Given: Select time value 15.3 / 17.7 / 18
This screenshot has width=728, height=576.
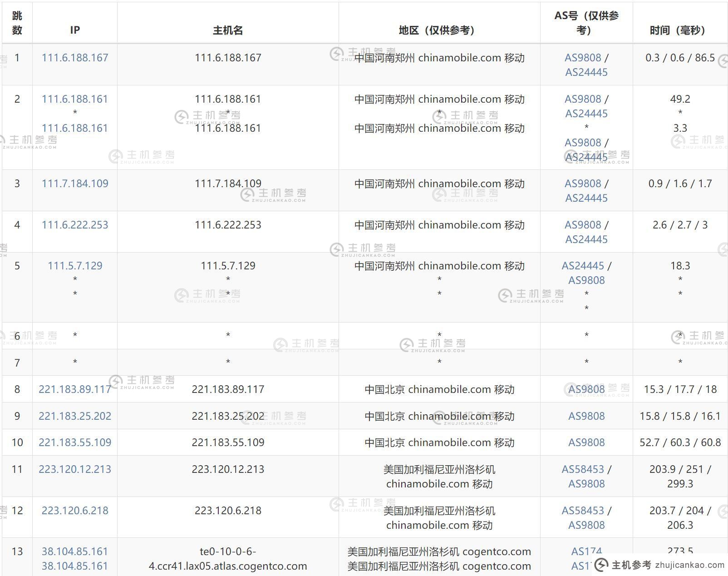Looking at the screenshot, I should (x=680, y=389).
